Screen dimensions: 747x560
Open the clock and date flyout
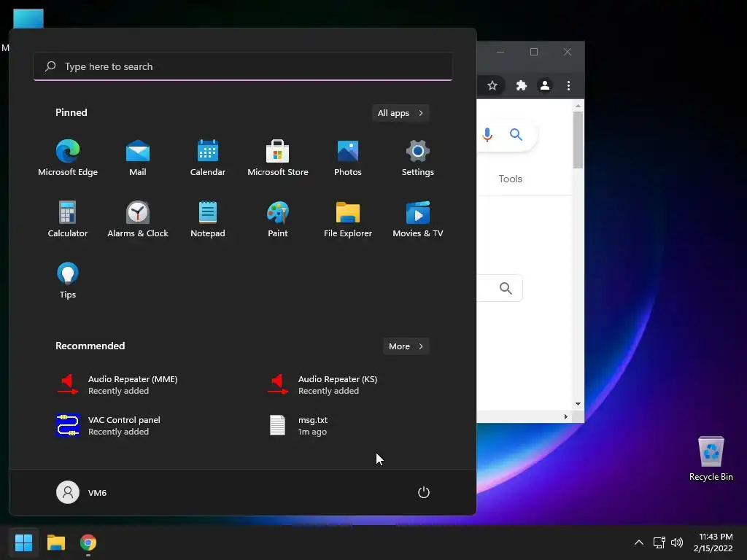point(713,542)
